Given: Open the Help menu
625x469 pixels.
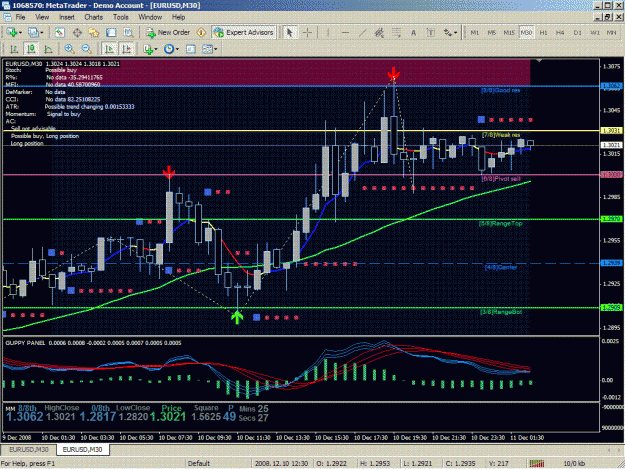Looking at the screenshot, I should pyautogui.click(x=179, y=17).
